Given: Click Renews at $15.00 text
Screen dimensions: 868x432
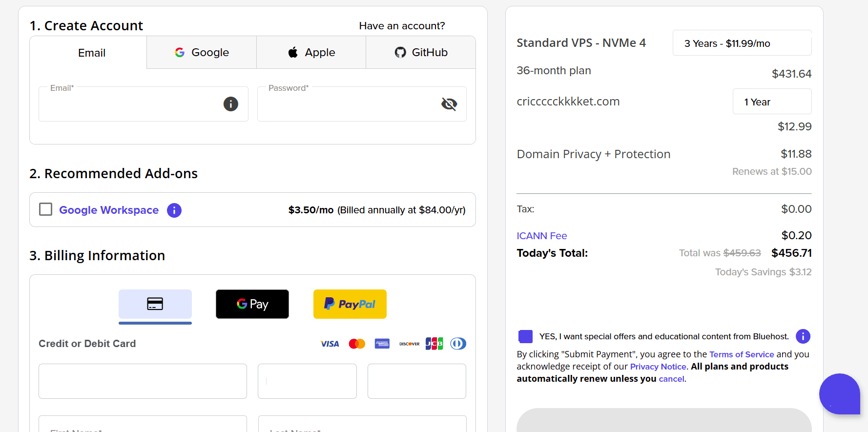Looking at the screenshot, I should pyautogui.click(x=772, y=171).
